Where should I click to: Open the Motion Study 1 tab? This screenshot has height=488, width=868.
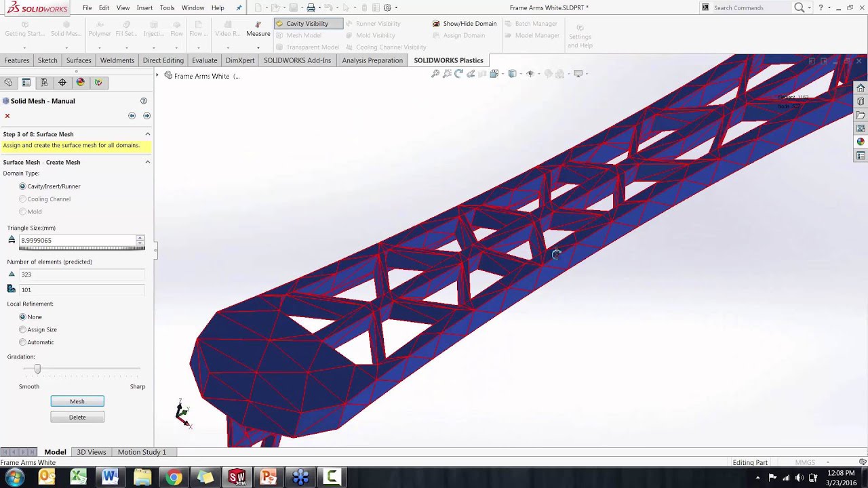point(142,452)
